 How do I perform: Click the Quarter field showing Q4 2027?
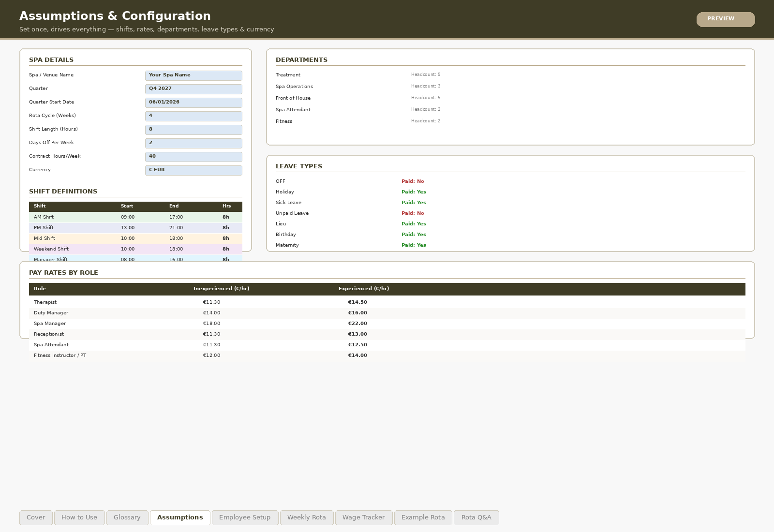click(193, 89)
